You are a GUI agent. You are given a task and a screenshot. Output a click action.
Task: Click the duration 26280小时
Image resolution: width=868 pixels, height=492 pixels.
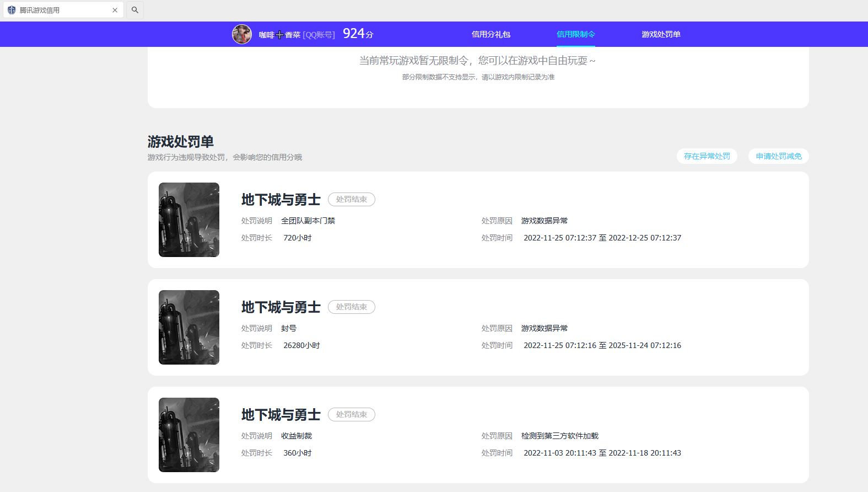coord(301,345)
